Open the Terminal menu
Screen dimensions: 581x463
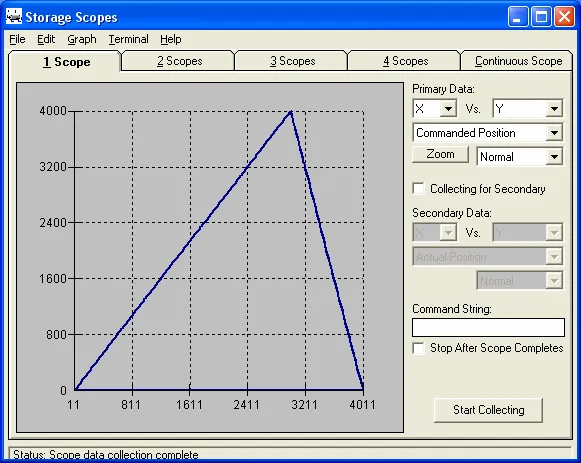pyautogui.click(x=129, y=39)
